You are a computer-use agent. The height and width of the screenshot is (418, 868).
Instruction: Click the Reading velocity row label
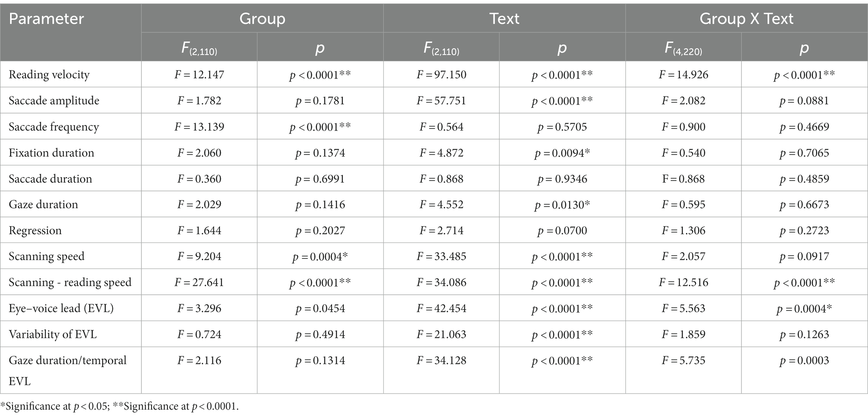click(49, 75)
